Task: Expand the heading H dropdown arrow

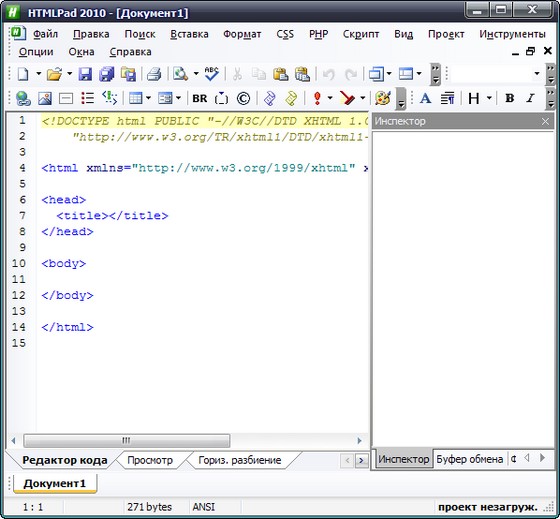Action: pos(489,98)
